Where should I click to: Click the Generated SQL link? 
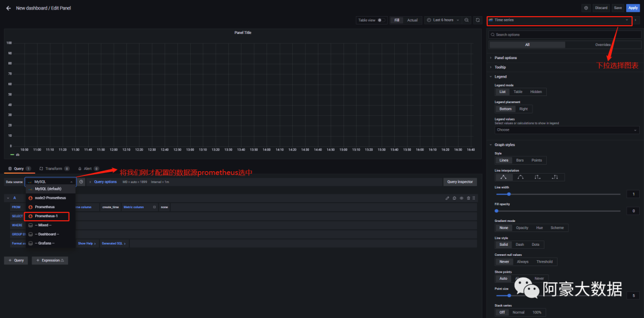click(x=113, y=243)
